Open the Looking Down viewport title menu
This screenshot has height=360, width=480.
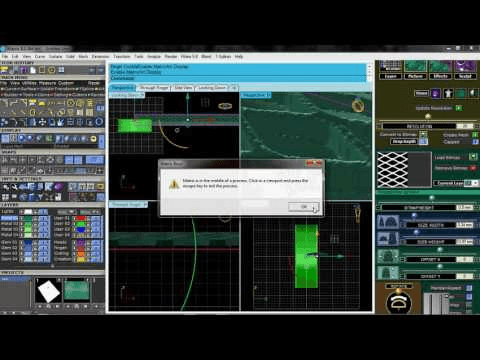[127, 95]
